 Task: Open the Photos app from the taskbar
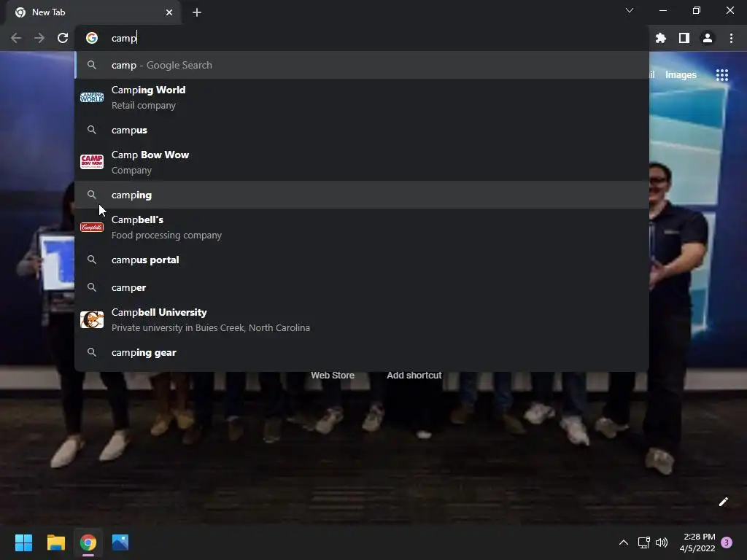click(x=120, y=542)
